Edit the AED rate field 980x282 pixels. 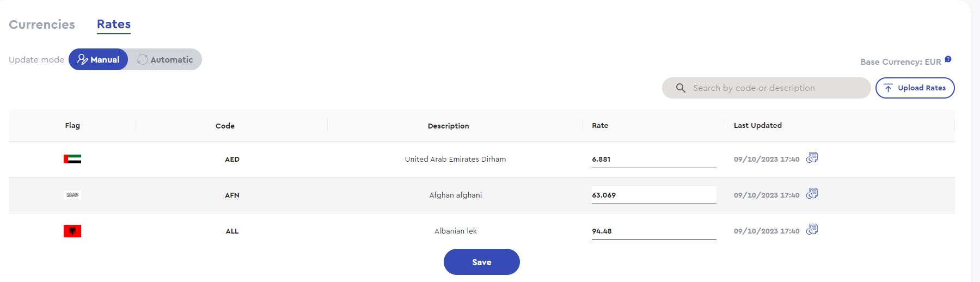click(654, 159)
